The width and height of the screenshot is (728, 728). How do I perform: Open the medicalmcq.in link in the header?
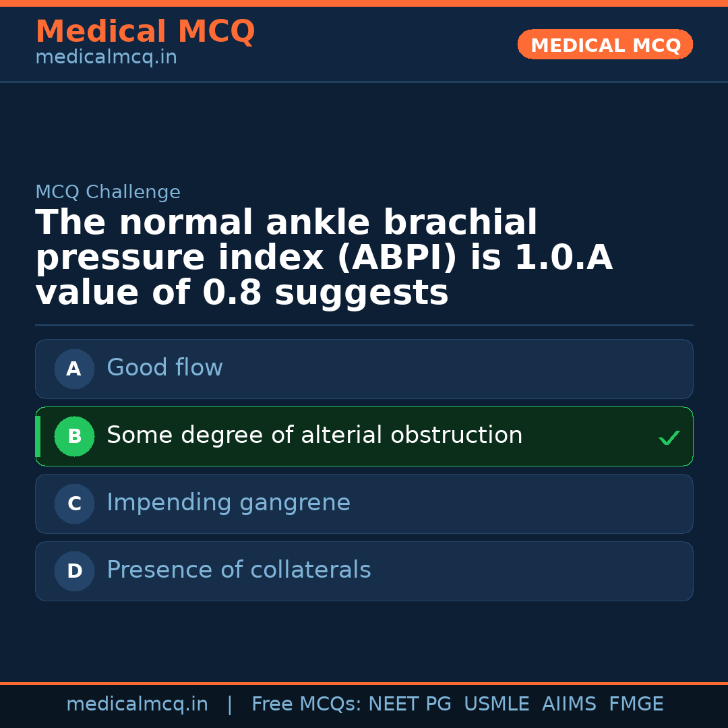106,58
